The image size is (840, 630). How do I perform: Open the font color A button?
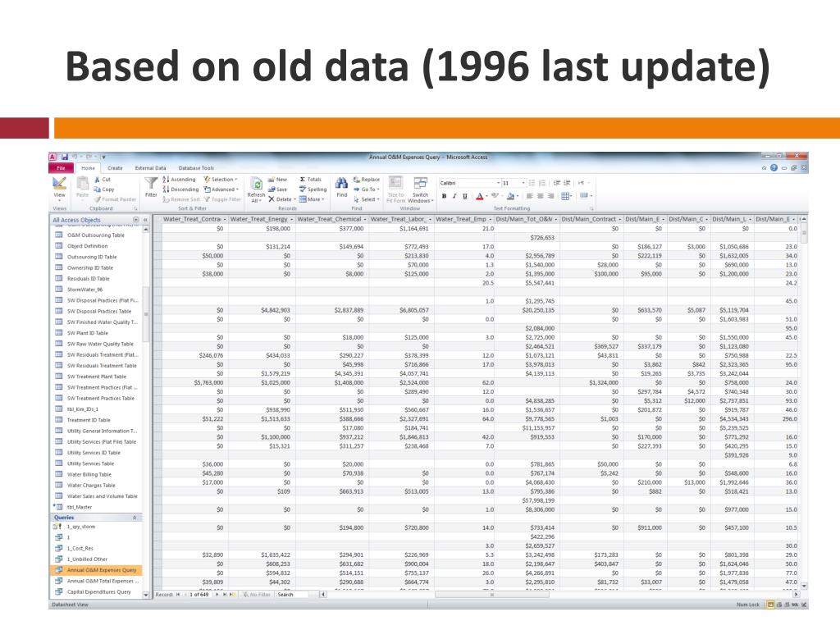point(480,196)
